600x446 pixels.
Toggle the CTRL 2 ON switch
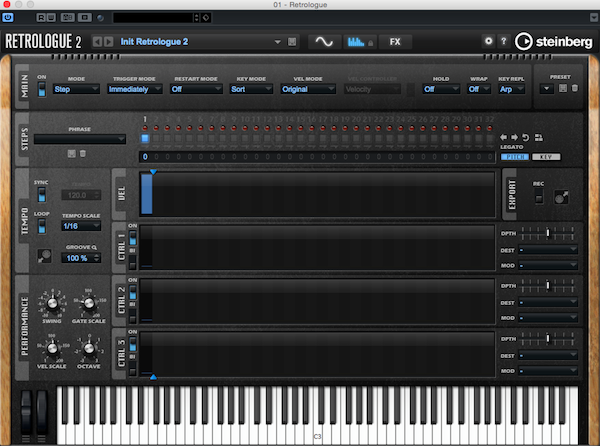pyautogui.click(x=132, y=292)
